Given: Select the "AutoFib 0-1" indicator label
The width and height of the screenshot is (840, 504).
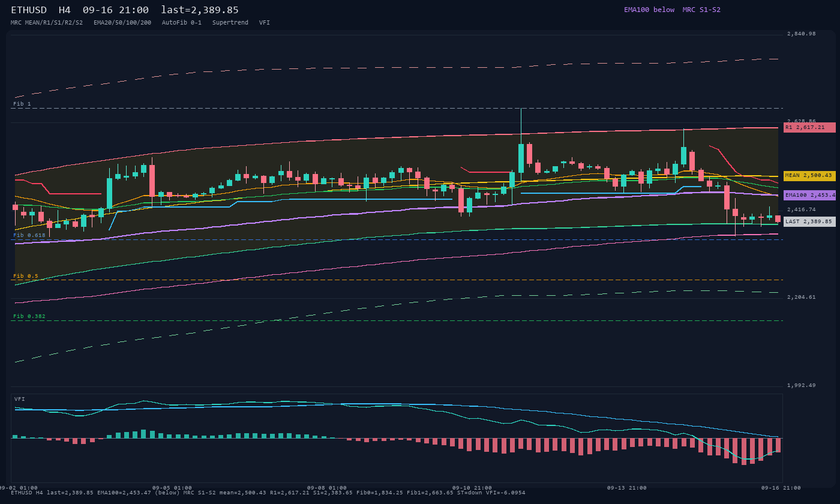Looking at the screenshot, I should [x=182, y=23].
